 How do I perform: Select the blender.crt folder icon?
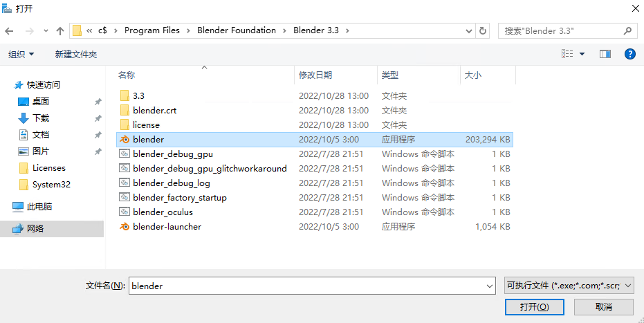pos(125,111)
